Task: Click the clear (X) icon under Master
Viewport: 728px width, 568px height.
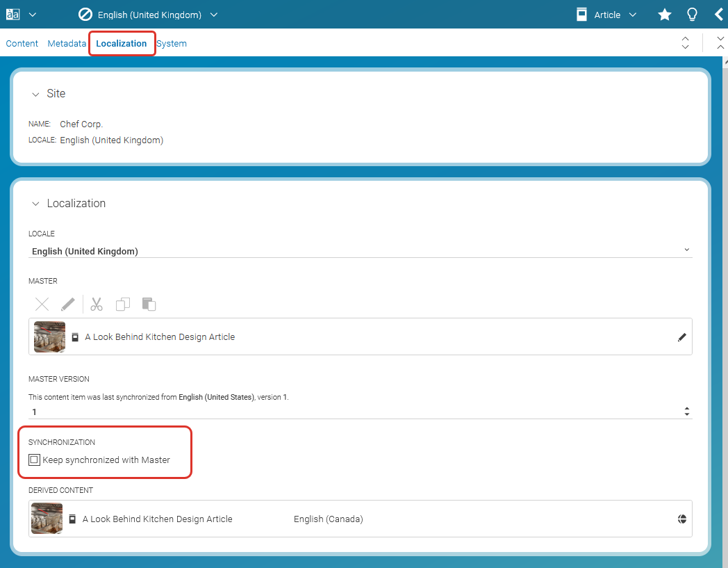Action: coord(42,304)
